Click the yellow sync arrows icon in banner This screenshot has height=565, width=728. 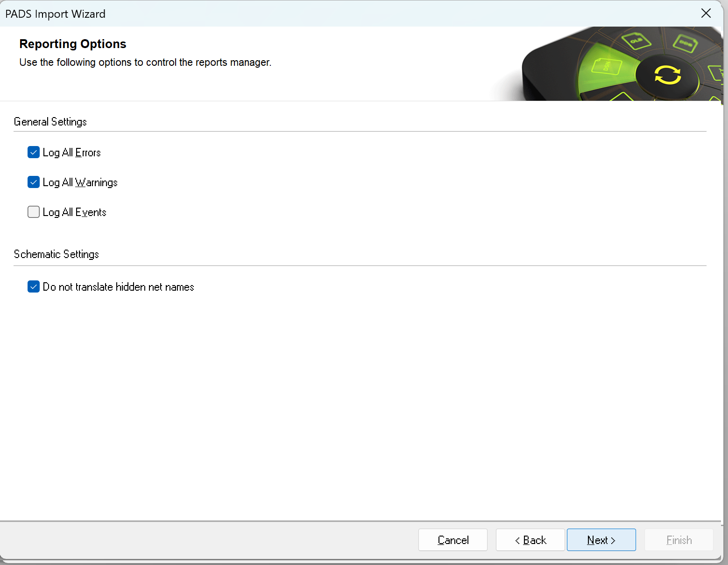pos(667,75)
